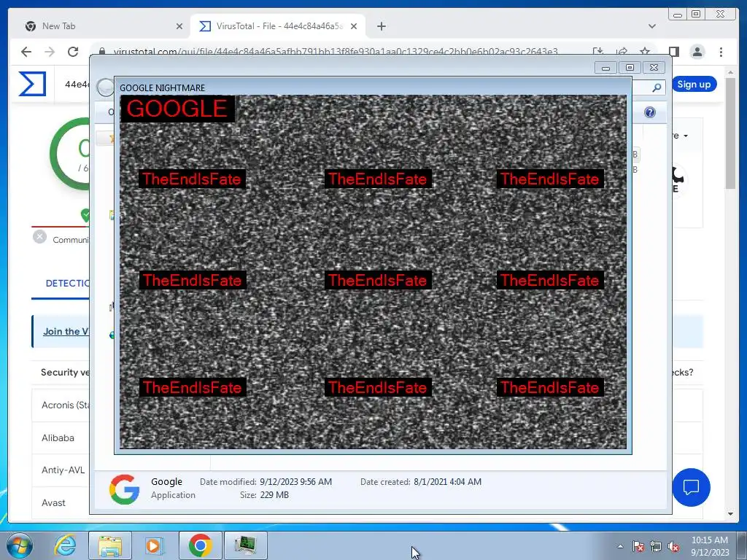Go back in Chrome

coord(26,52)
